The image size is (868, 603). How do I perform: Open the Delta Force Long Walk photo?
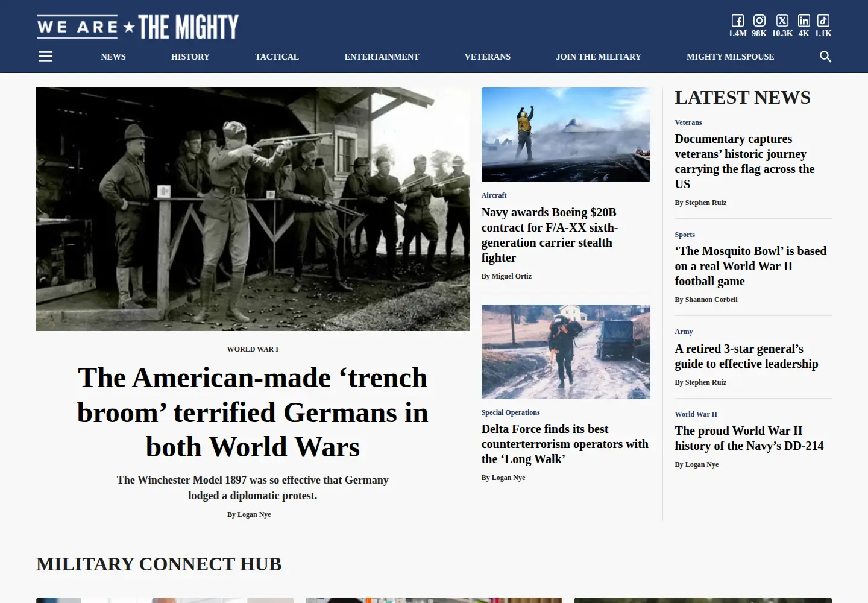pyautogui.click(x=566, y=352)
